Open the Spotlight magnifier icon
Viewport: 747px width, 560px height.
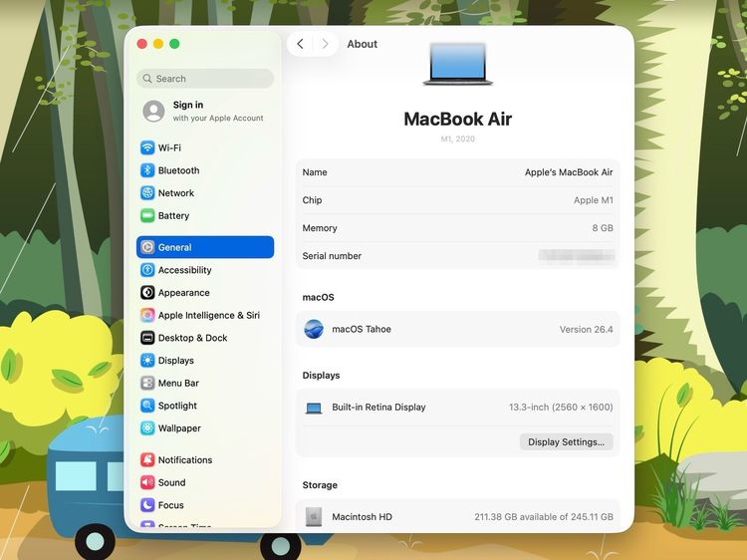coord(147,406)
